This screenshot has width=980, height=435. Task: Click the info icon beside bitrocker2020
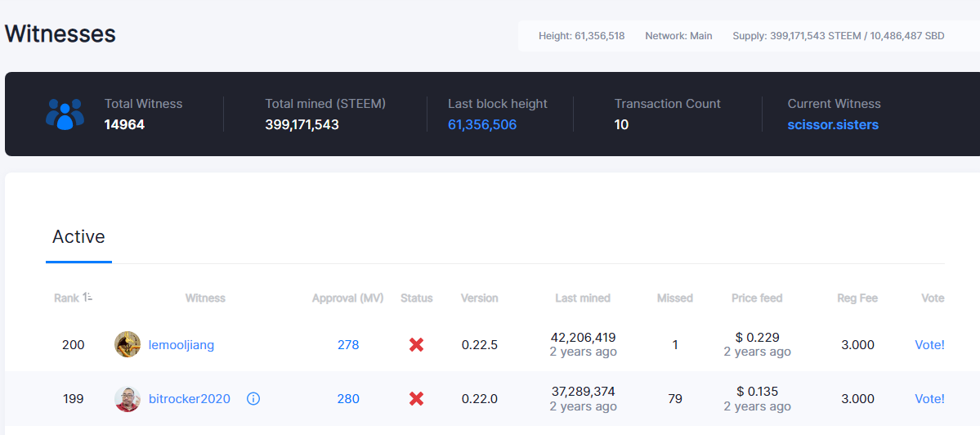(253, 399)
